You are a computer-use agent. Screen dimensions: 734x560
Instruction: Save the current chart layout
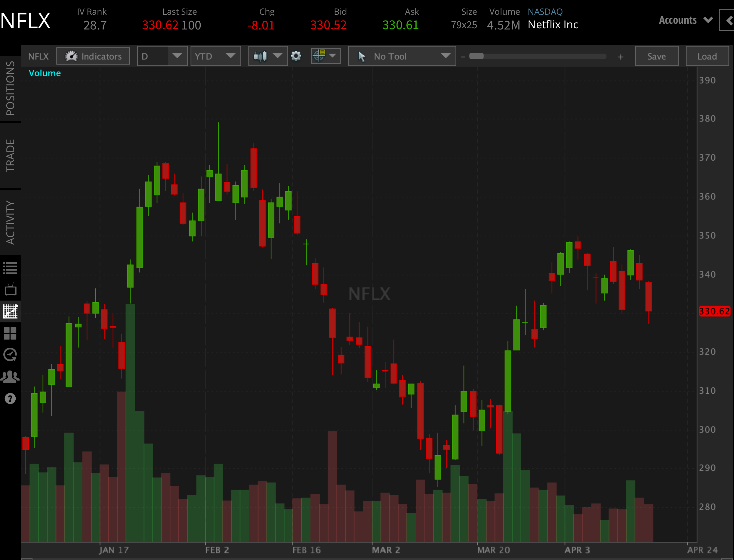click(657, 56)
